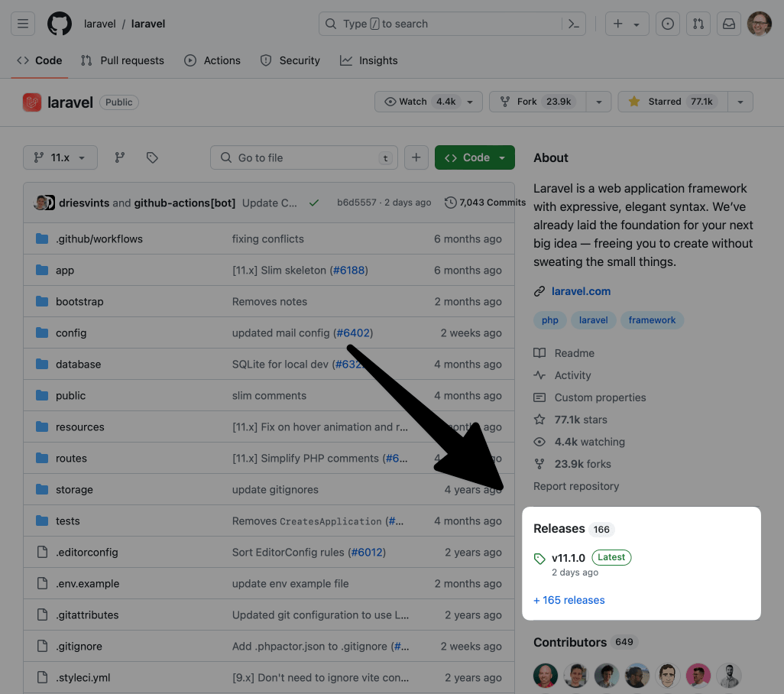
Task: Click the framework topic tag
Action: [x=652, y=320]
